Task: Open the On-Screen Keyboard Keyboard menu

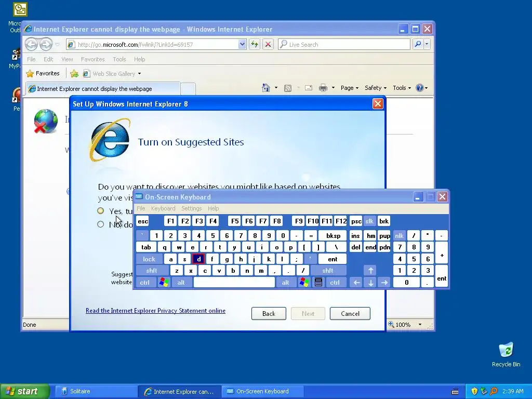Action: click(x=163, y=208)
